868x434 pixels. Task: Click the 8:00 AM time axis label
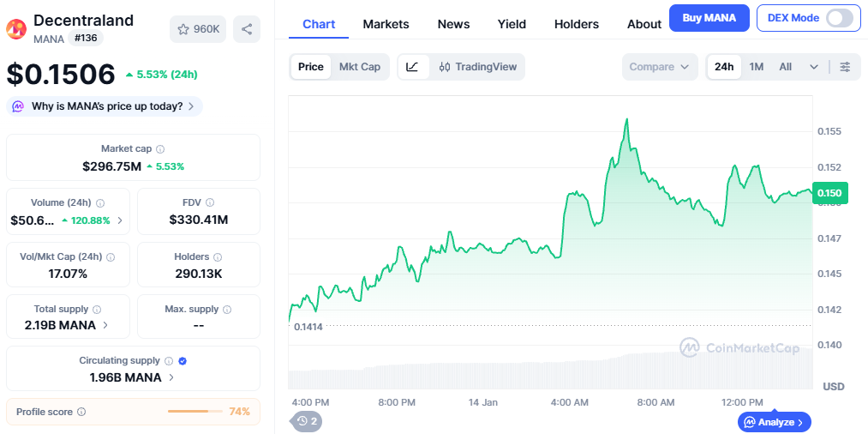(x=656, y=402)
